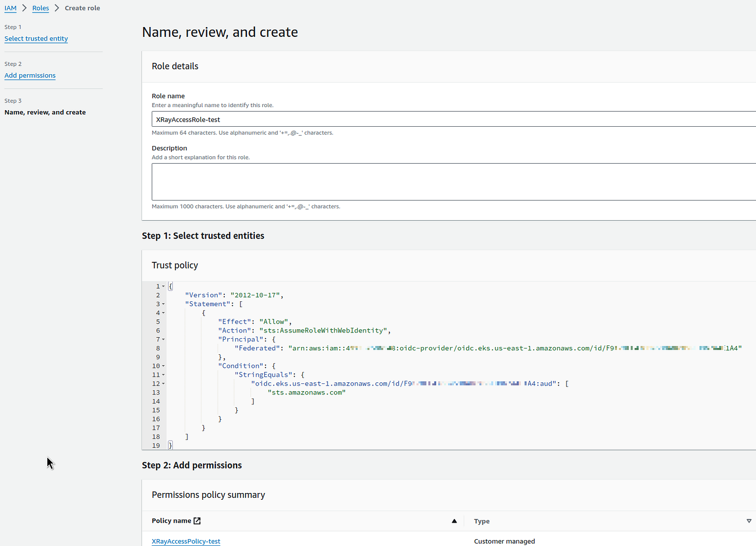Image resolution: width=756 pixels, height=546 pixels.
Task: Go to the Roles breadcrumb link
Action: (40, 8)
